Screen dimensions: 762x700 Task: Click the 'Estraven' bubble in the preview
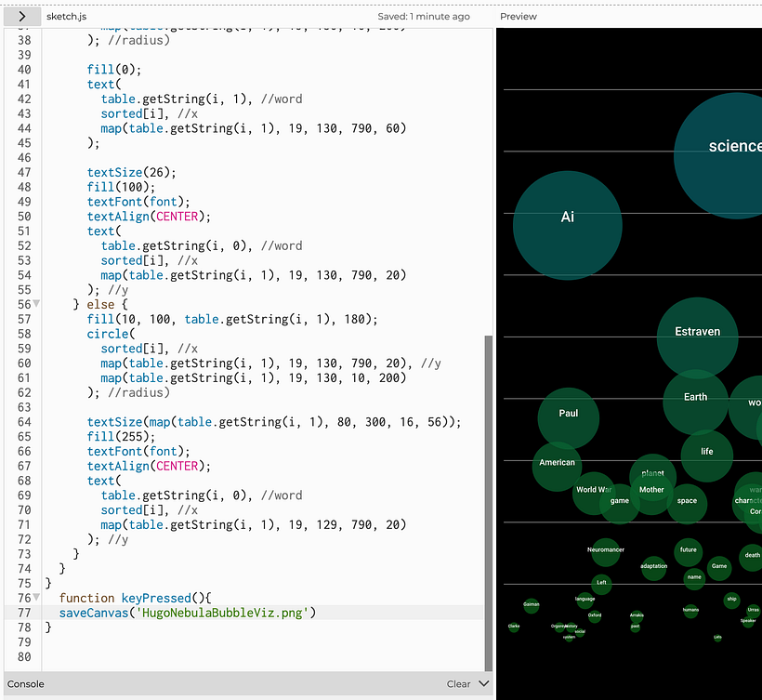[697, 337]
